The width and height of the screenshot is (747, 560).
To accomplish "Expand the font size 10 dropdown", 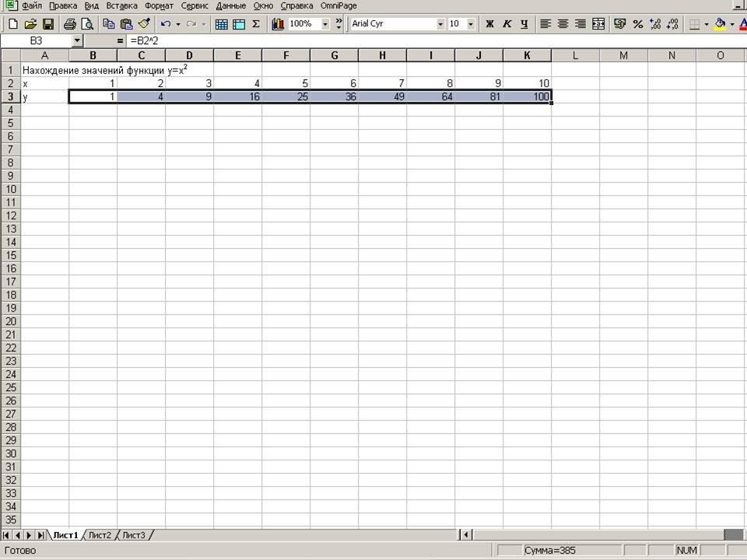I will click(x=471, y=24).
